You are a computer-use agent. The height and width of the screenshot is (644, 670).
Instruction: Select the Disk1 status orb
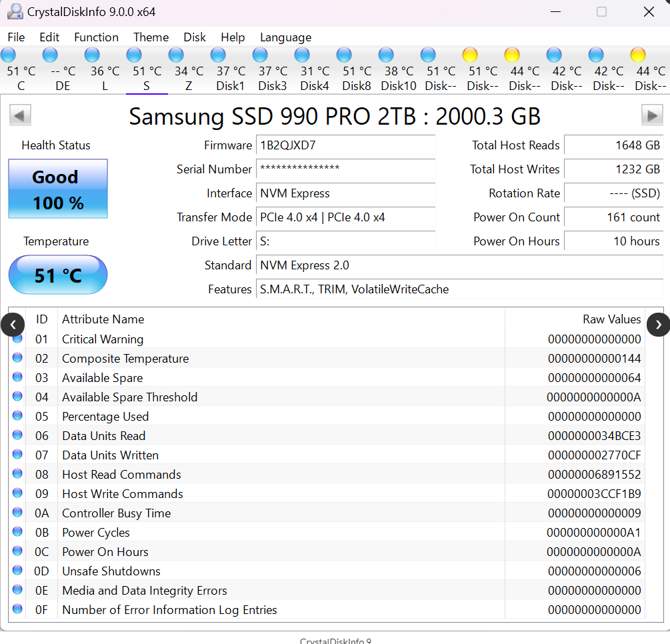coord(218,55)
